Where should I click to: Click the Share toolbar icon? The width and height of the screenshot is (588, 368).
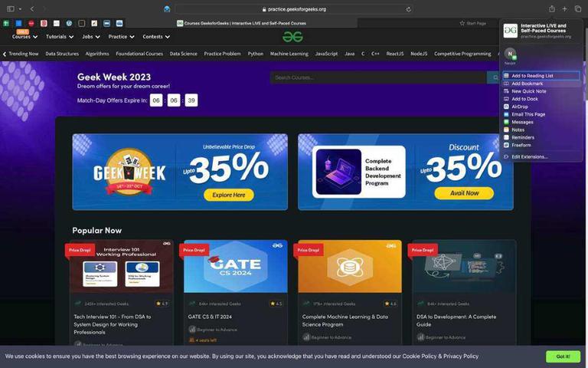tap(551, 8)
